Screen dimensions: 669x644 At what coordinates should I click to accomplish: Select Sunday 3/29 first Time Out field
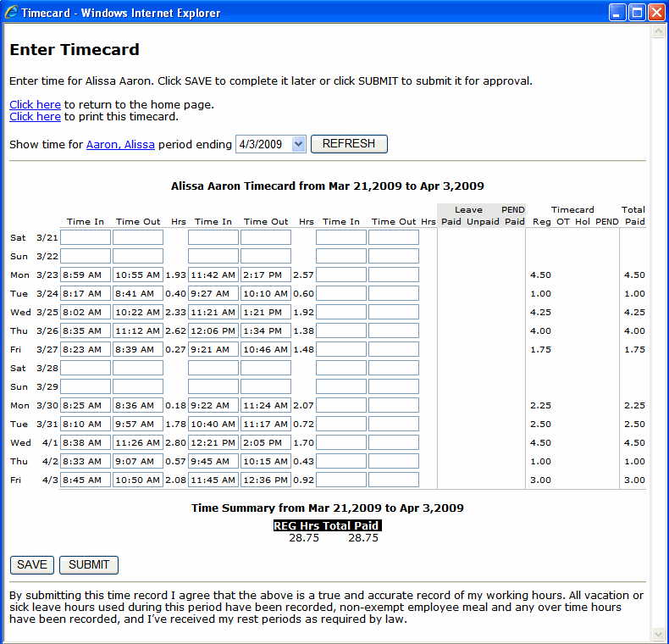coord(138,386)
